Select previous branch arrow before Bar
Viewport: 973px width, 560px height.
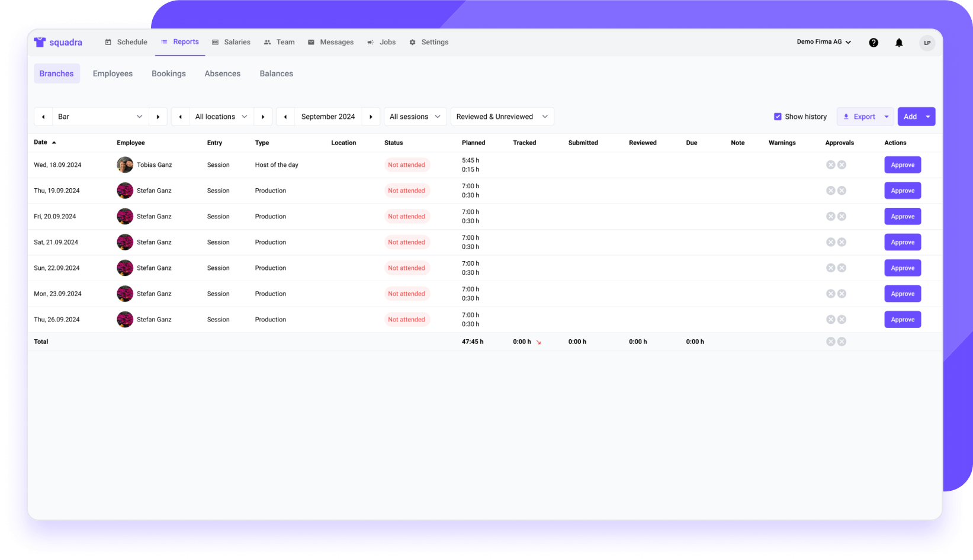click(x=43, y=117)
